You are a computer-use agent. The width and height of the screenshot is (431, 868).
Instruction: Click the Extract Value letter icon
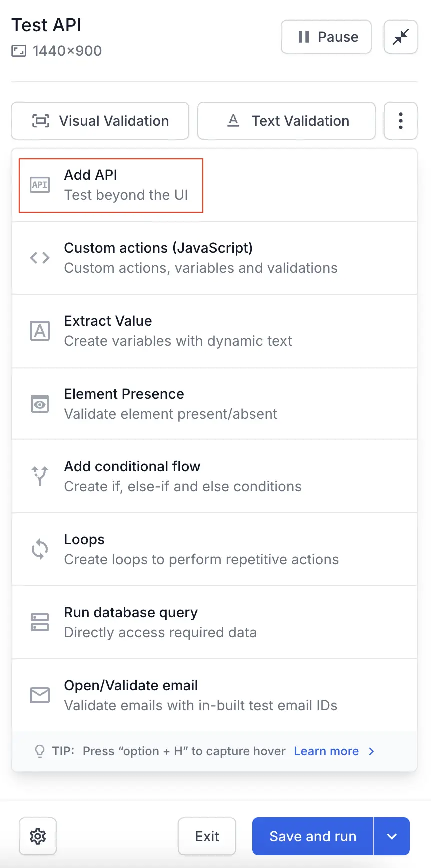[40, 331]
